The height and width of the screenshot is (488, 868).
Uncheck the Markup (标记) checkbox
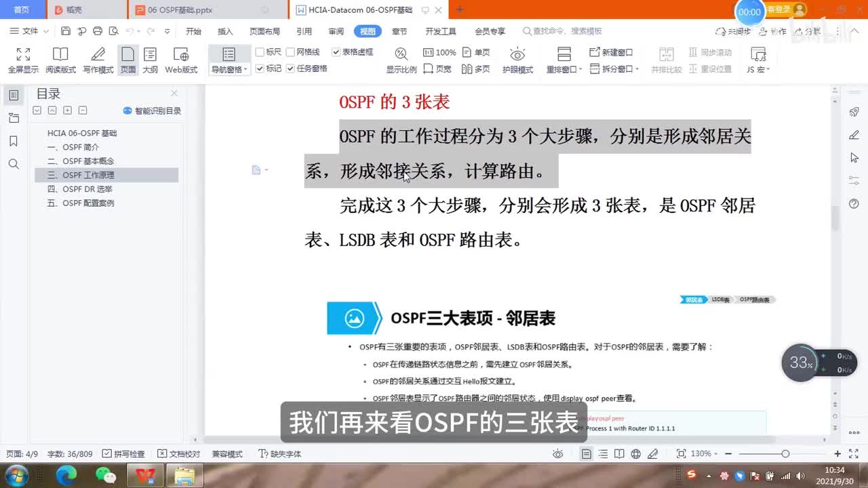(260, 68)
